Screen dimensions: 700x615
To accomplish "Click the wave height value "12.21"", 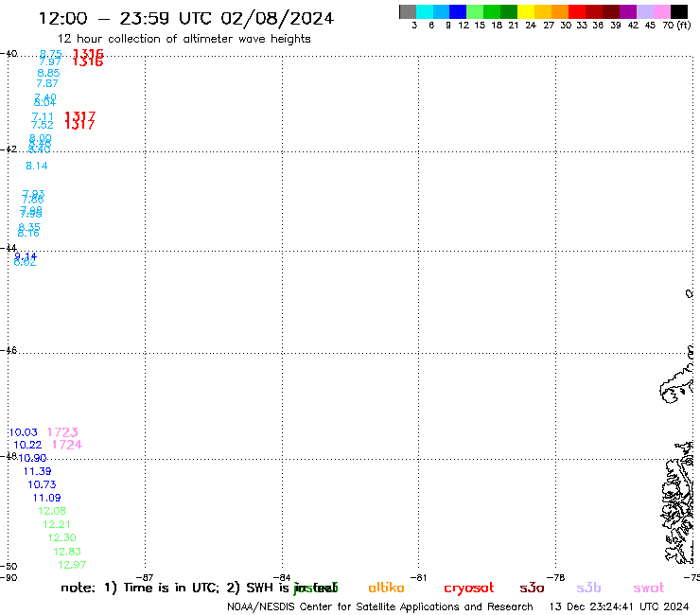I will pos(57,524).
